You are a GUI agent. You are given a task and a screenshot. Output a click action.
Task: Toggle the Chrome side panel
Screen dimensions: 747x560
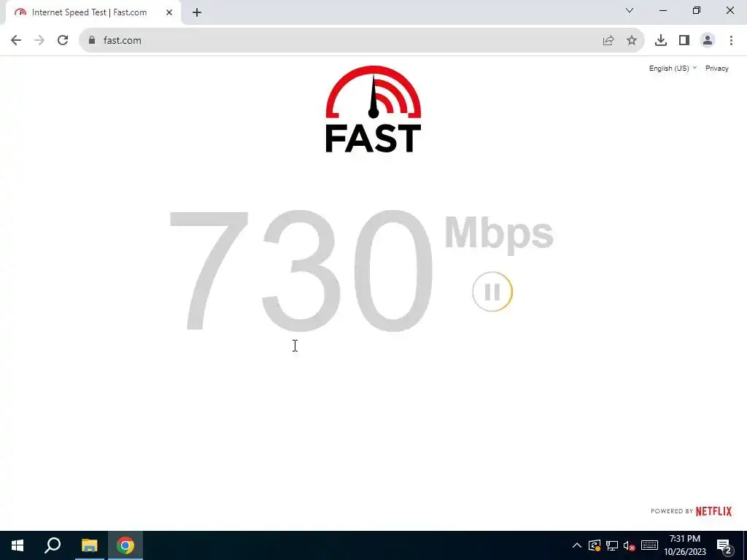coord(684,41)
